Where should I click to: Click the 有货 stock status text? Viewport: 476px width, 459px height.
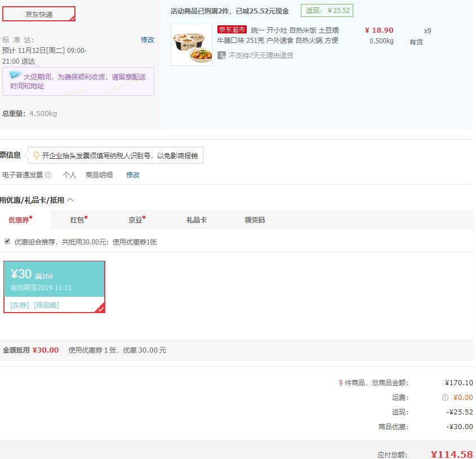(416, 42)
